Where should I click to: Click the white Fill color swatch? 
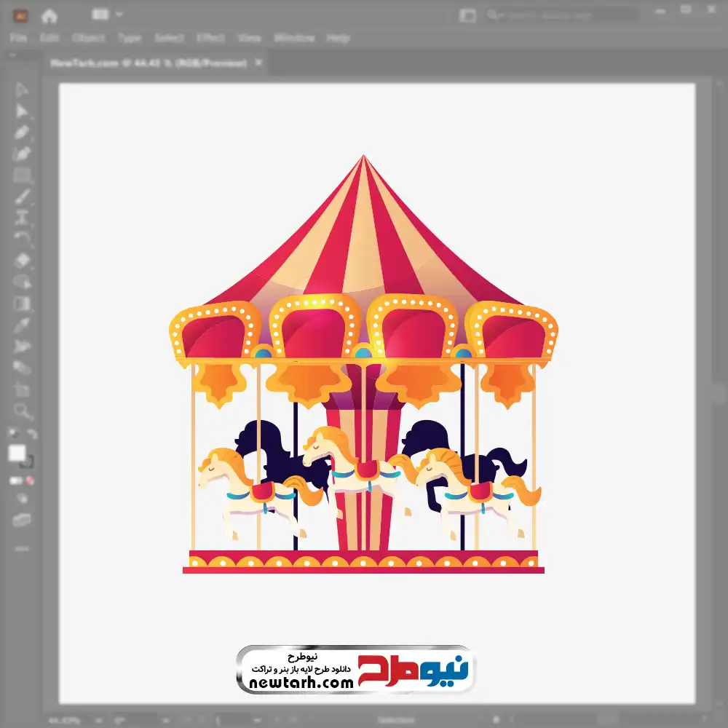point(17,454)
